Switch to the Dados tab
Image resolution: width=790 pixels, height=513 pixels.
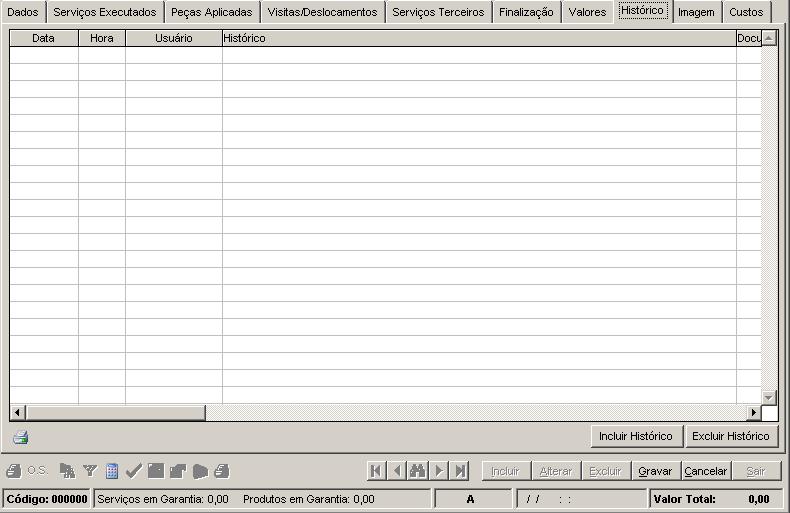pyautogui.click(x=23, y=12)
